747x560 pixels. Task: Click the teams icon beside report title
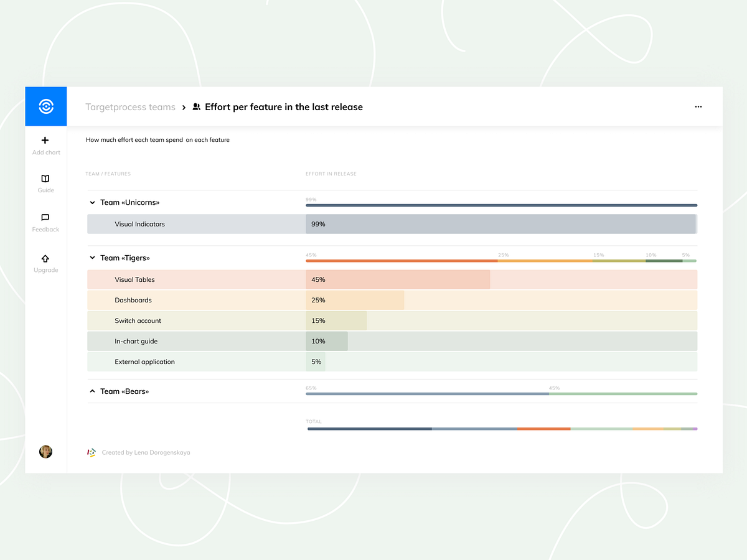click(x=197, y=107)
